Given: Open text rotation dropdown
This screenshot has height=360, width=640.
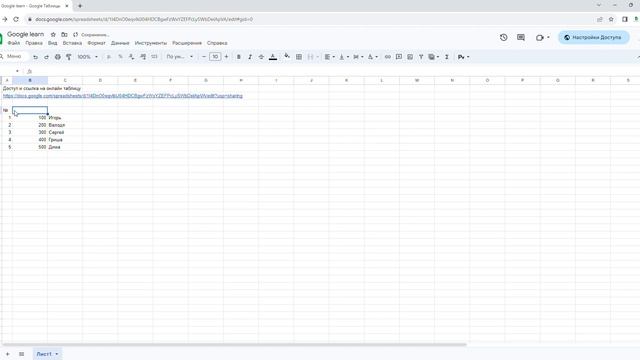Looking at the screenshot, I should click(x=373, y=57).
